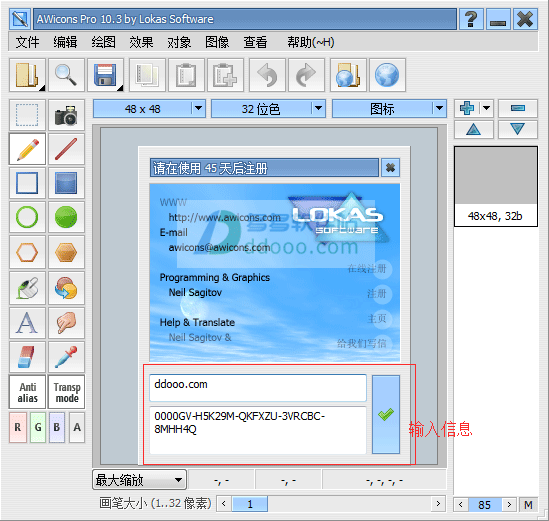Open file with the folder icon
Image resolution: width=549 pixels, height=521 pixels.
click(27, 75)
